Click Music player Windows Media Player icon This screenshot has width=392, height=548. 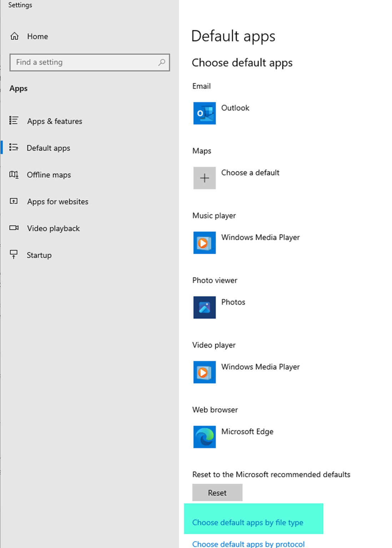(205, 243)
